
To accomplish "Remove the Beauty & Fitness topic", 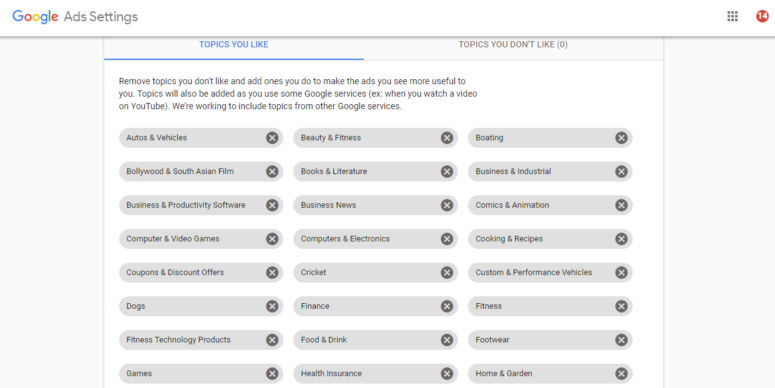I will 447,138.
